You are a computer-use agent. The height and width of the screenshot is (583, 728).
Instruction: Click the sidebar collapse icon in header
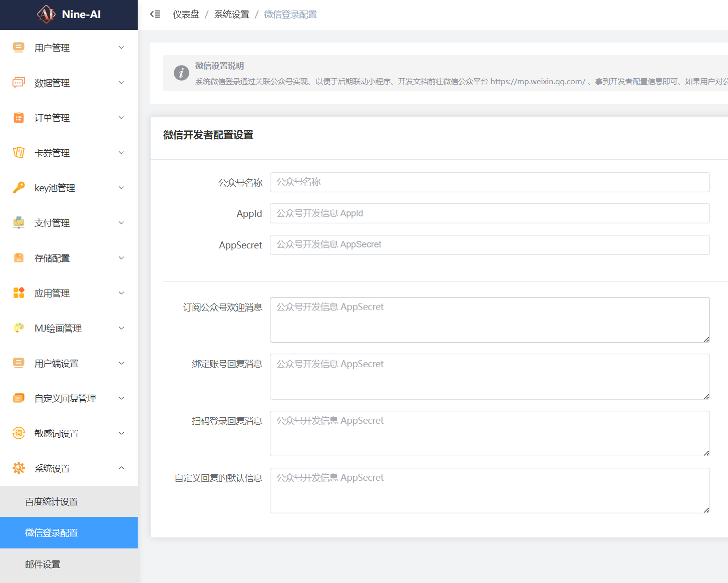[x=155, y=15]
